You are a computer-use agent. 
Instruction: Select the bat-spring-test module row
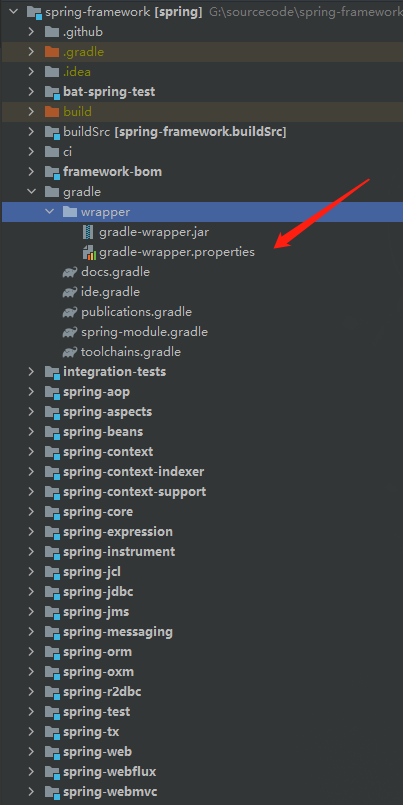[x=202, y=92]
